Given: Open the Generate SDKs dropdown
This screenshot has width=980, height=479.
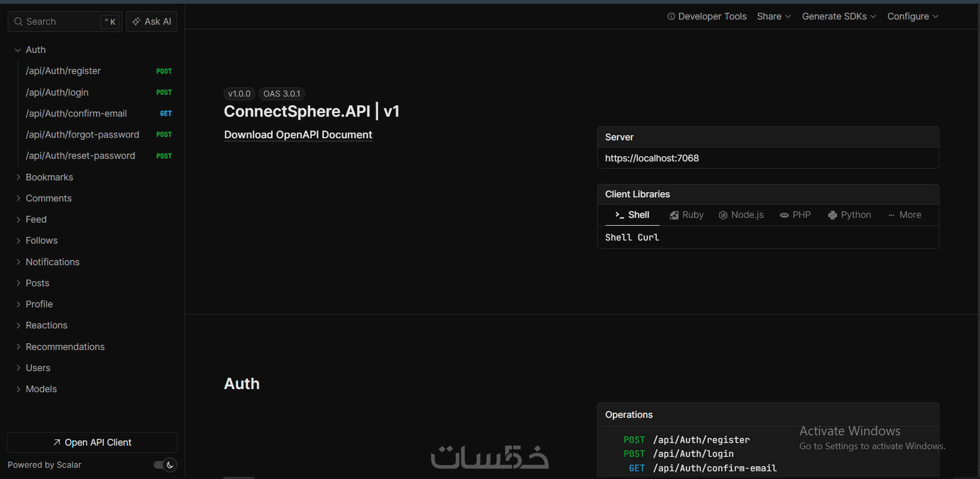Looking at the screenshot, I should pos(839,16).
